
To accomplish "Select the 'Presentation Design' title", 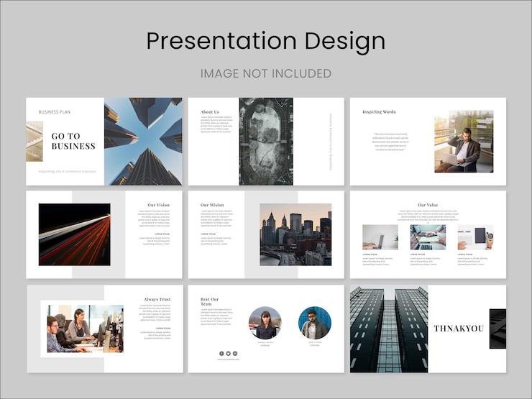I will point(266,42).
